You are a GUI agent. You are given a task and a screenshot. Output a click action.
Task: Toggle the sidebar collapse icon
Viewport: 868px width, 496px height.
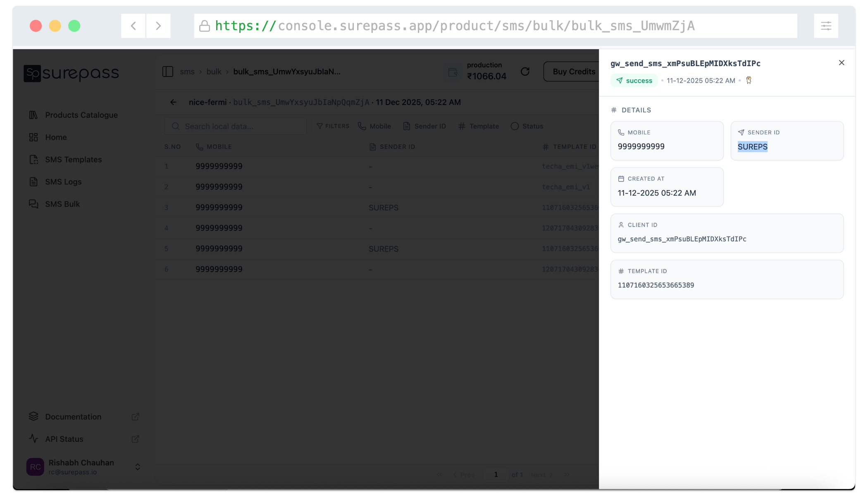(168, 72)
